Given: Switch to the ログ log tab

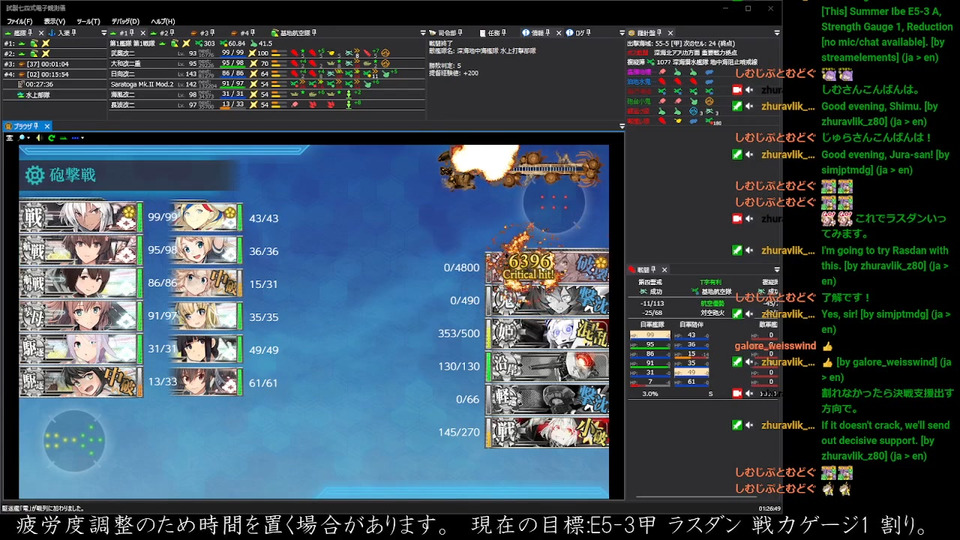Looking at the screenshot, I should (579, 33).
